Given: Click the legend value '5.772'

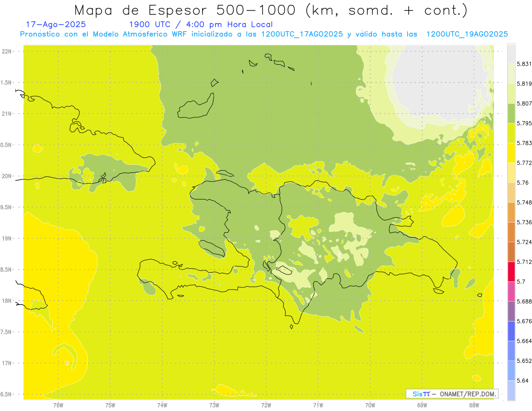Looking at the screenshot, I should click(524, 163).
